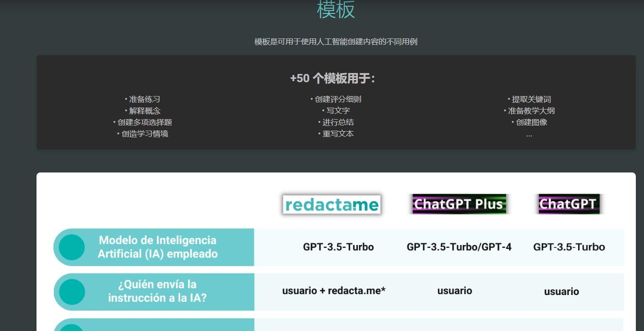
Task: Click the 提取关键词 list item
Action: click(529, 99)
